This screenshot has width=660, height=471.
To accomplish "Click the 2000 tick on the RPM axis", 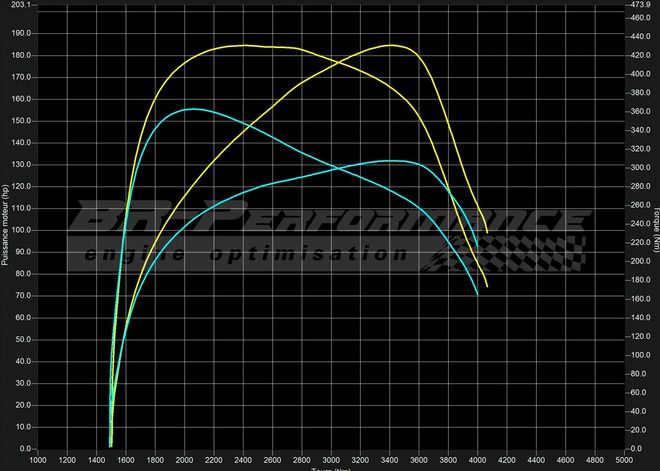I will coord(185,461).
